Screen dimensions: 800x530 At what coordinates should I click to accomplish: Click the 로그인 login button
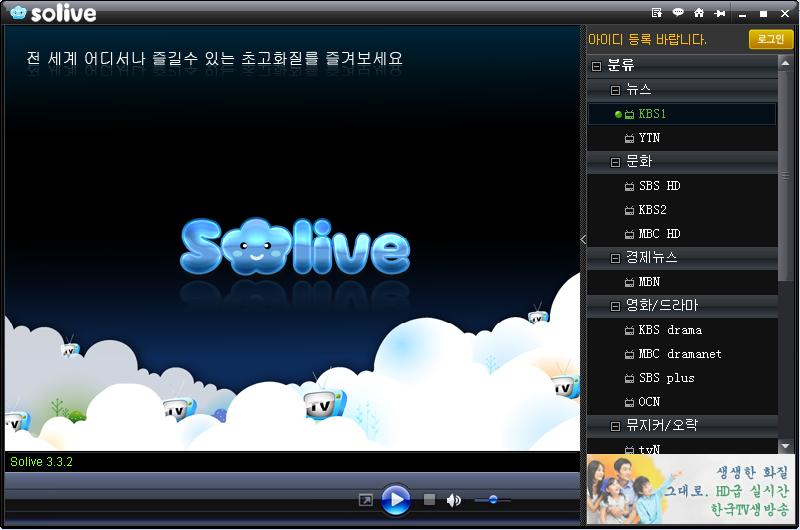(771, 39)
